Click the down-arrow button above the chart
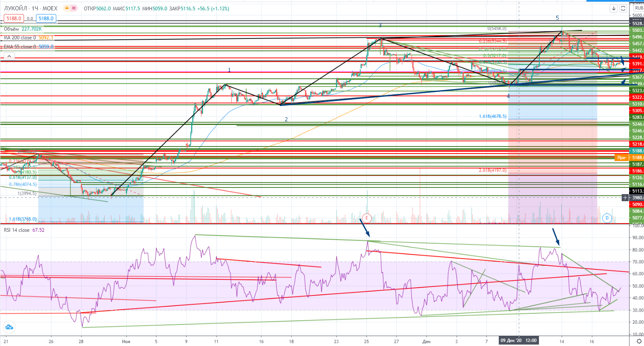 [x=614, y=8]
